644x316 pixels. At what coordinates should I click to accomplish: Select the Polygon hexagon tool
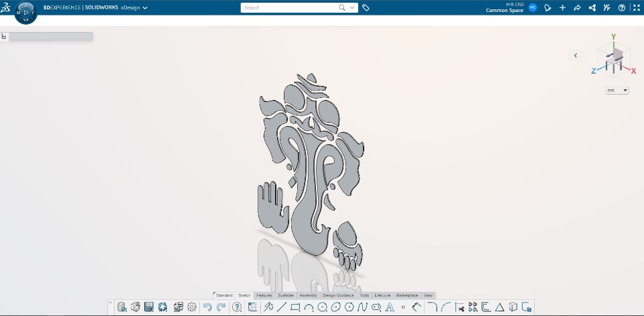coord(349,307)
